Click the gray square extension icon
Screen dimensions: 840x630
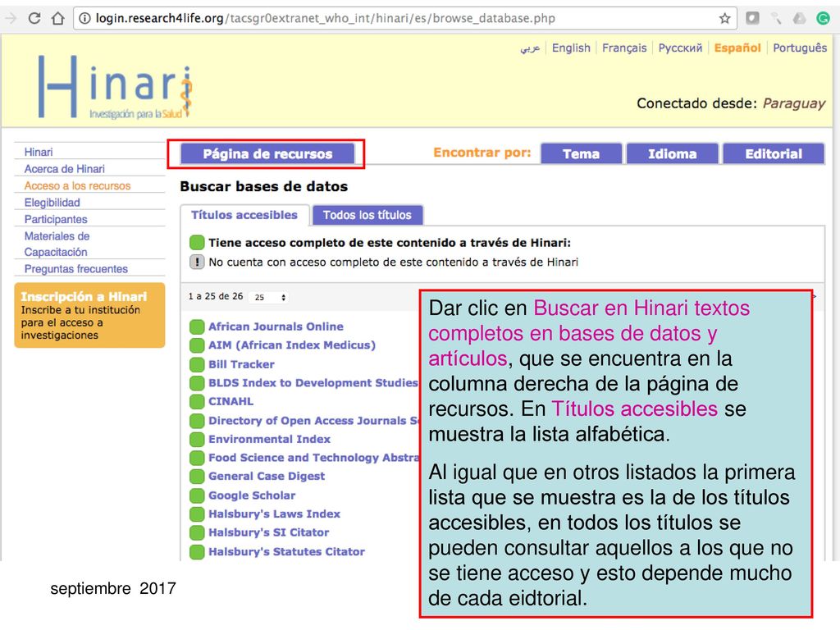click(x=753, y=18)
